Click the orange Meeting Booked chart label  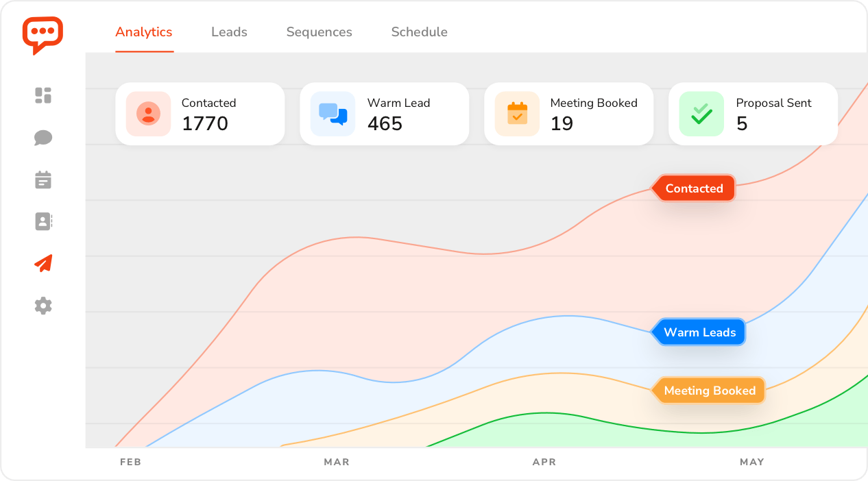pos(709,391)
